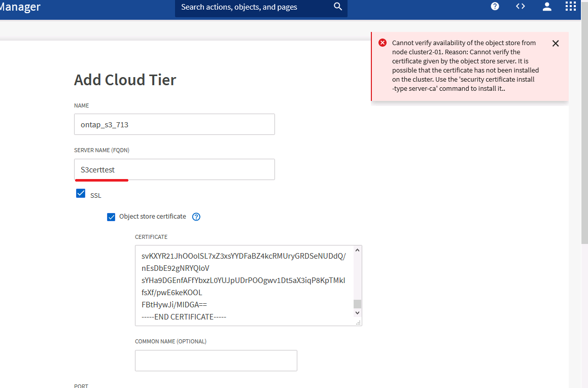The image size is (588, 388).
Task: Uncheck the Object store certificate checkbox
Action: tap(111, 217)
